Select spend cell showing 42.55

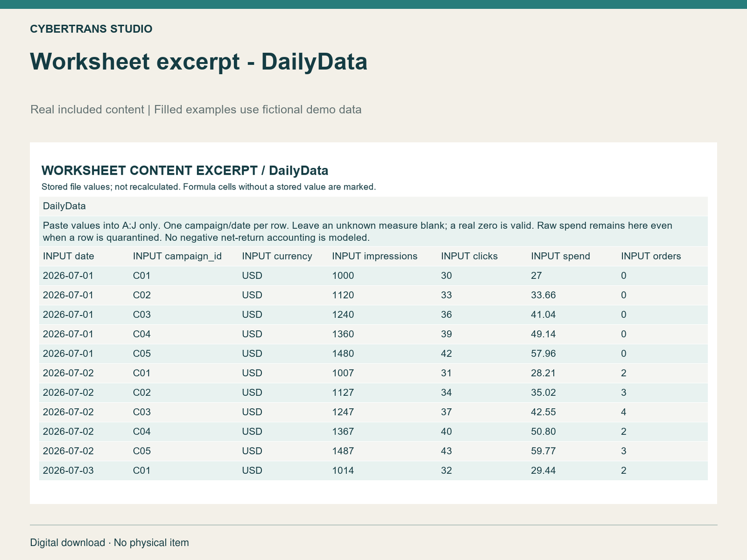click(x=543, y=412)
